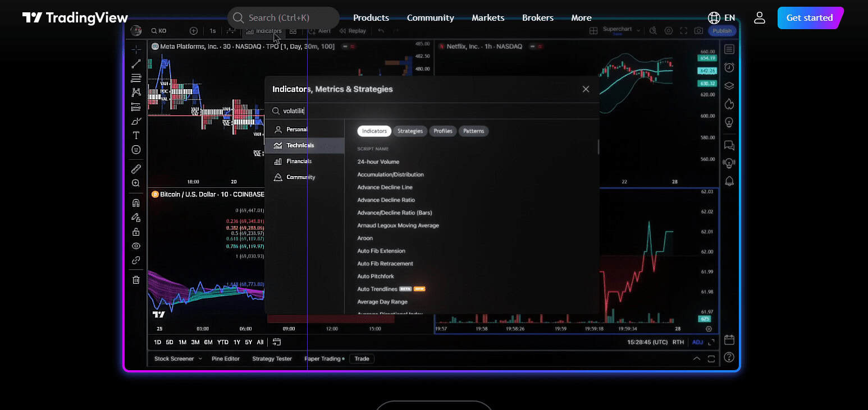Select Auto Trendlines indicator
Image resolution: width=868 pixels, height=410 pixels.
tap(377, 289)
